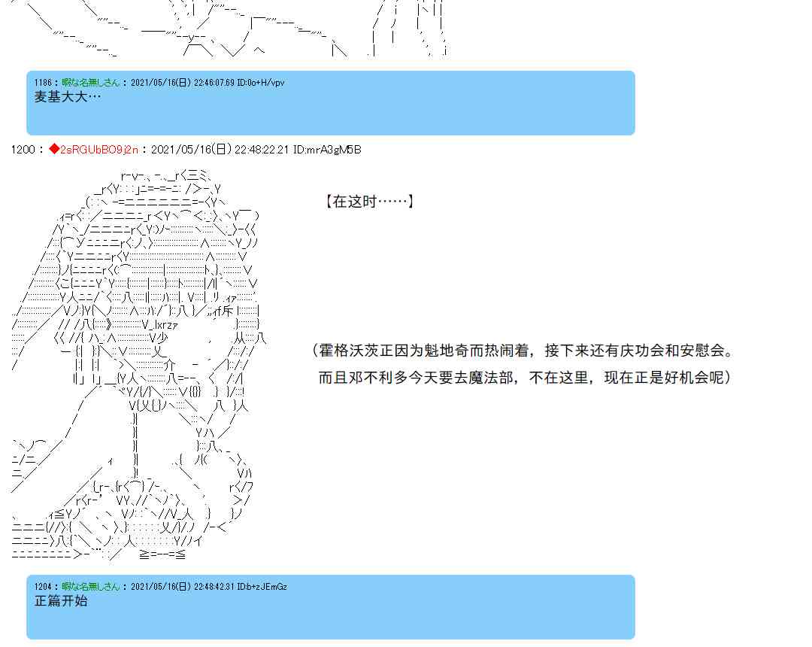Screen dimensions: 812x647
Task: Click the timestamp 22:48:22.21 of post 1200
Action: click(262, 150)
